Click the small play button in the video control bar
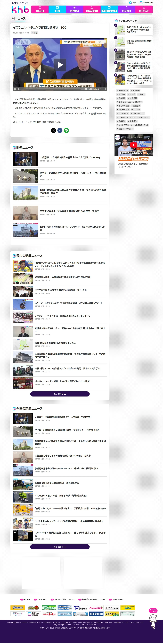Screen dimensions: 163x644 pyautogui.click(x=15, y=89)
